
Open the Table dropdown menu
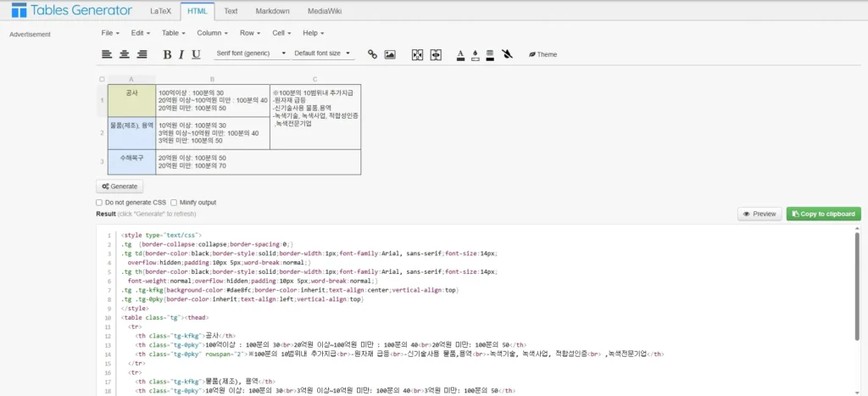pyautogui.click(x=174, y=33)
